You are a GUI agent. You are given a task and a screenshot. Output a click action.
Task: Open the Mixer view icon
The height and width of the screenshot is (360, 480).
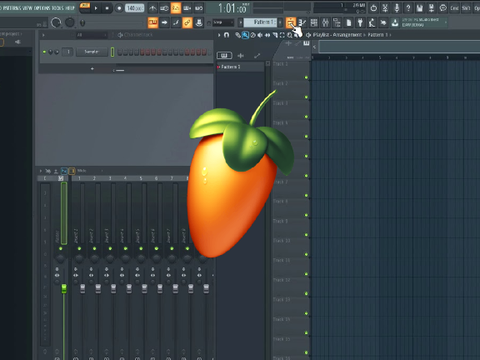[x=325, y=23]
